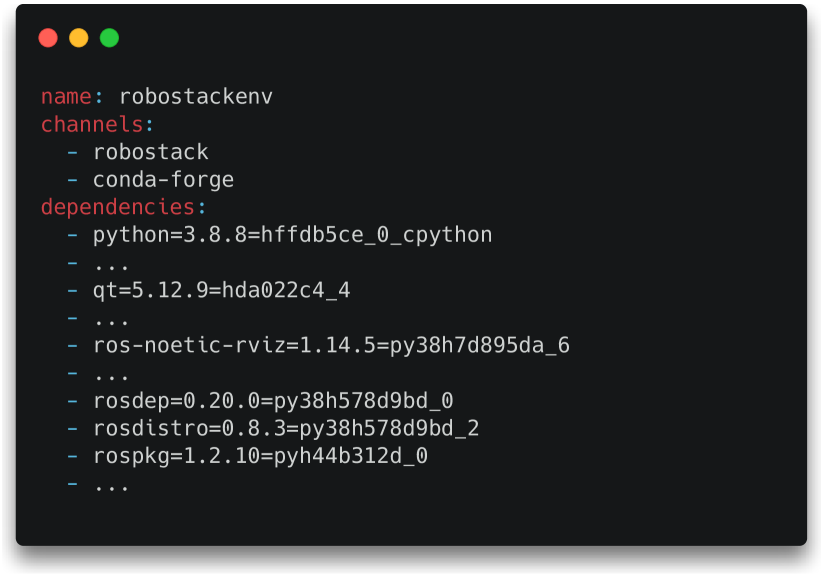The width and height of the screenshot is (822, 577).
Task: Click the dash before conda-forge
Action: 72,180
